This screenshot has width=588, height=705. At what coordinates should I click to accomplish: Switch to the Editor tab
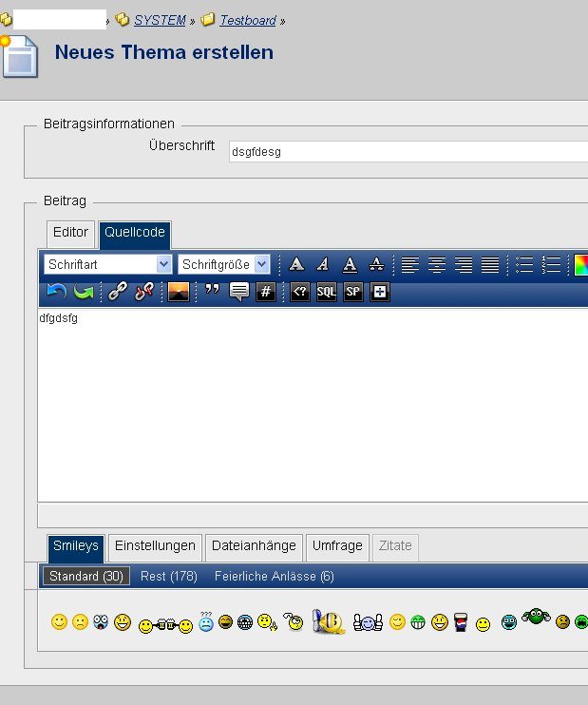click(x=70, y=233)
